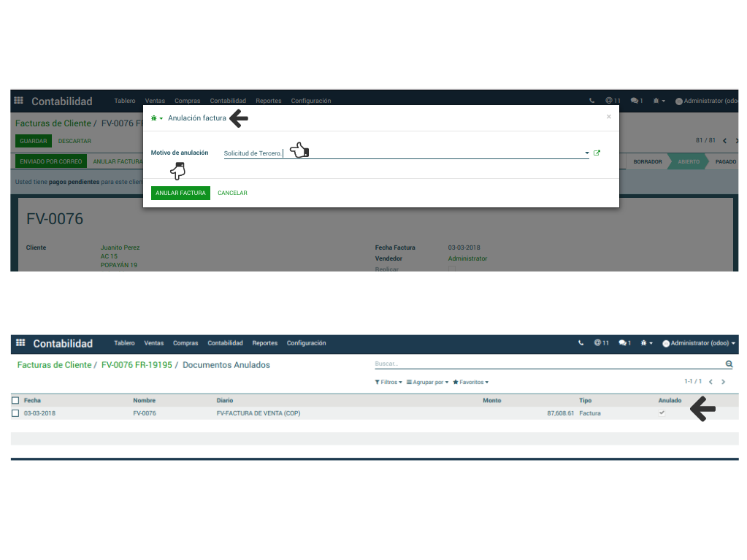Click the external link icon beside Motivo de anulación
Image resolution: width=747 pixels, height=560 pixels.
(597, 153)
